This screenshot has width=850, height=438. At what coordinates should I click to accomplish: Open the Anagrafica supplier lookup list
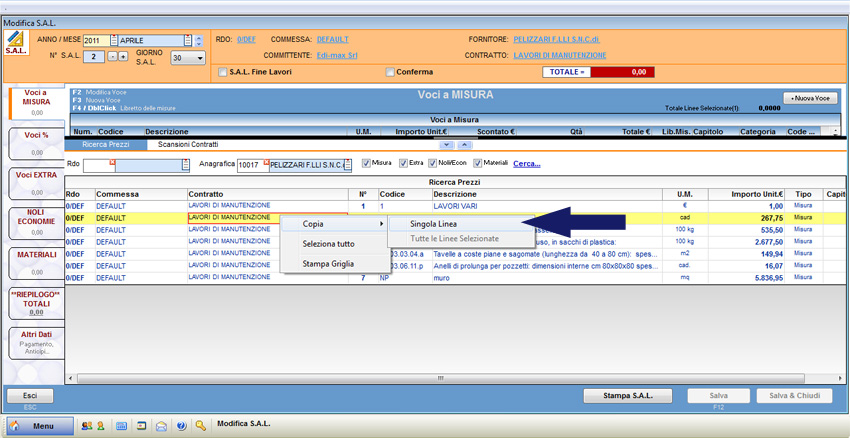coord(349,164)
